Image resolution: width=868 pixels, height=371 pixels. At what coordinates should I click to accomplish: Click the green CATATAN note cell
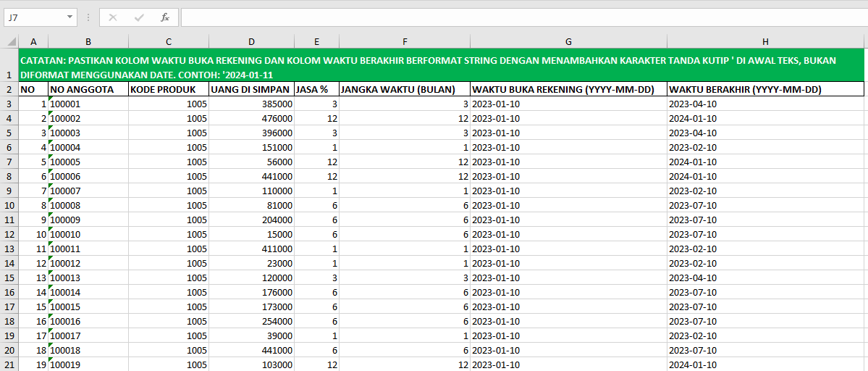pyautogui.click(x=441, y=64)
